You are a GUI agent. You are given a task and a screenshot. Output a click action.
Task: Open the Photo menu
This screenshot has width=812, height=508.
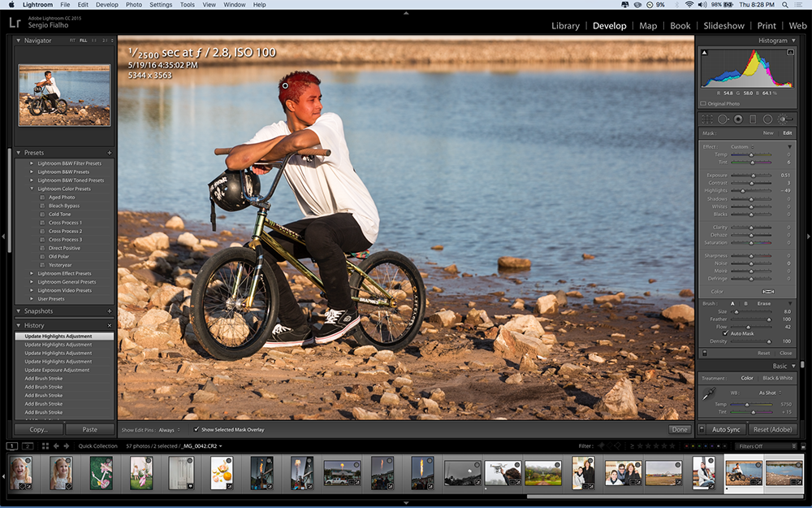tap(134, 5)
